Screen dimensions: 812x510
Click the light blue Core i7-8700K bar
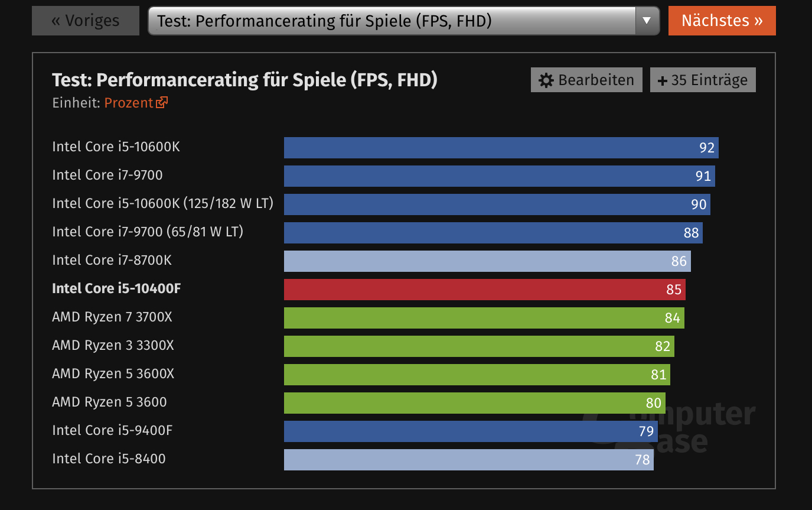tap(487, 261)
